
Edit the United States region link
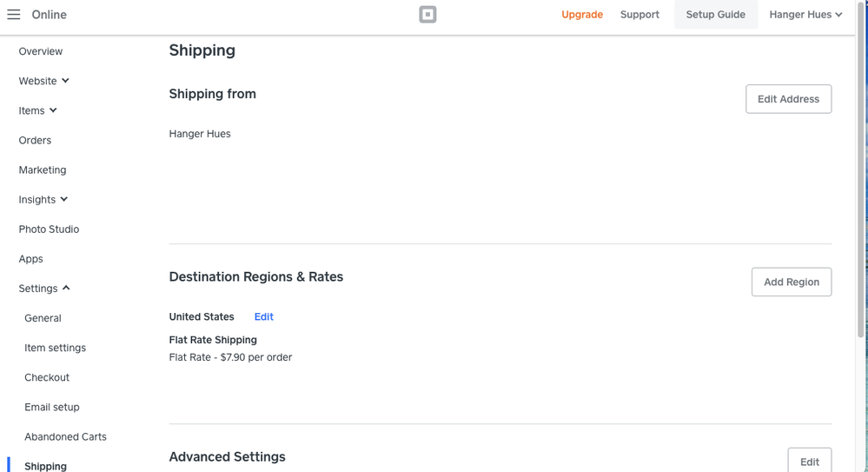(263, 317)
